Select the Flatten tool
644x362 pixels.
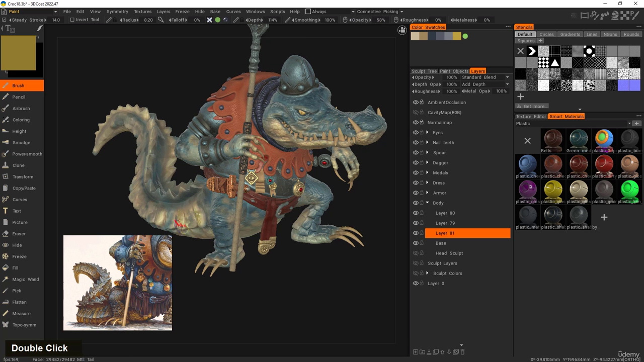[22, 302]
